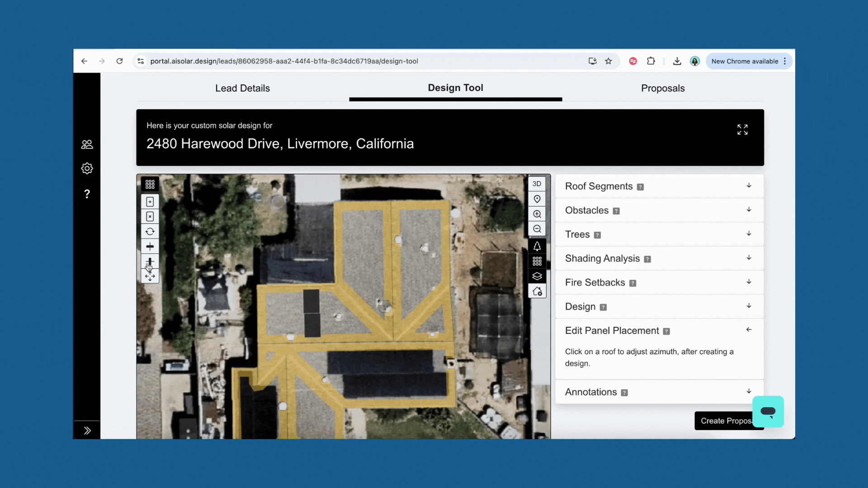The height and width of the screenshot is (488, 868).
Task: Click the map location pin icon
Action: click(x=537, y=199)
